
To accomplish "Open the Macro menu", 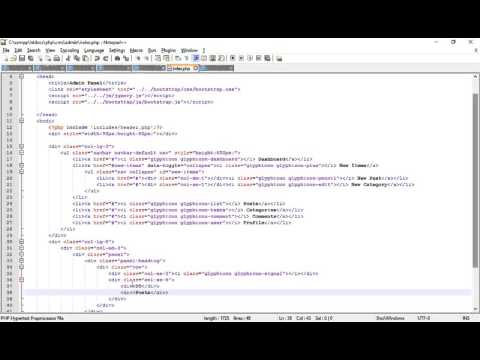I will (136, 50).
